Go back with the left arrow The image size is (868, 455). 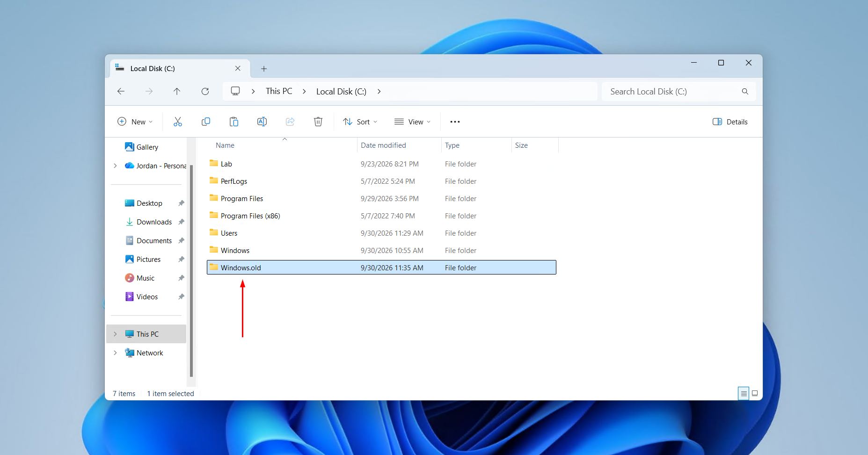(x=121, y=91)
